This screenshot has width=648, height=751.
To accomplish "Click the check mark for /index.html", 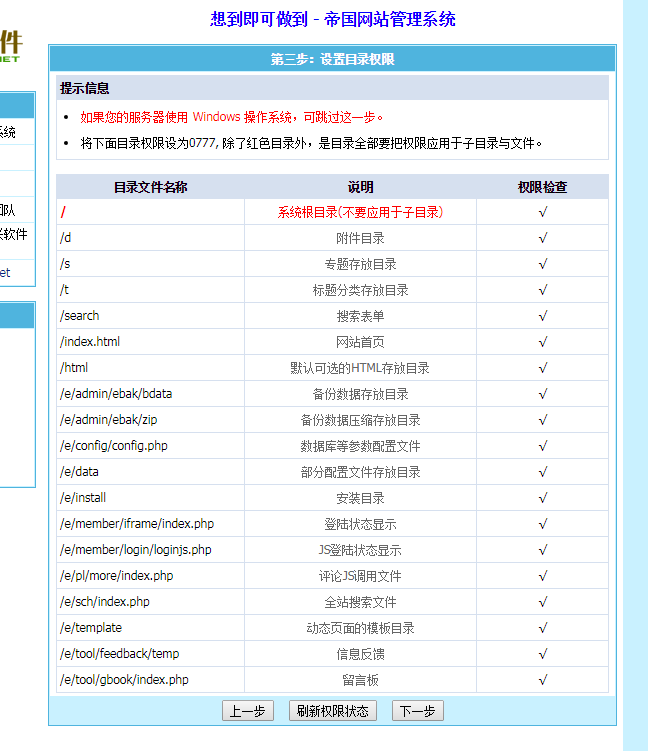I will (542, 342).
